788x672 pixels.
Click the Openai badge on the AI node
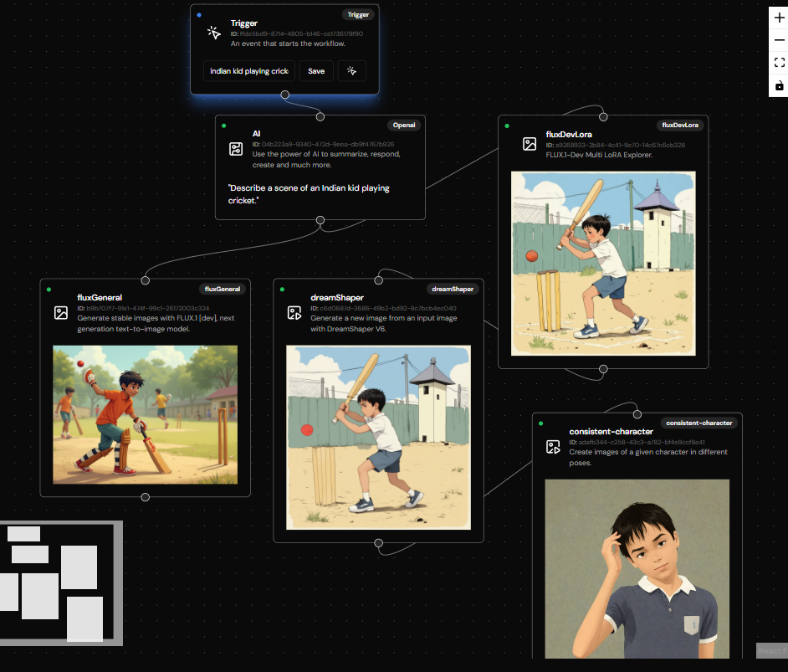pyautogui.click(x=404, y=125)
